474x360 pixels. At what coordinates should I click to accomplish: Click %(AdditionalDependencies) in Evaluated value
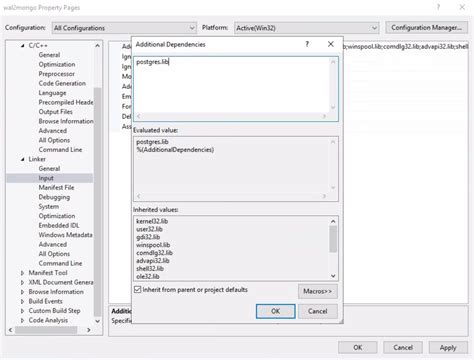[x=175, y=150]
